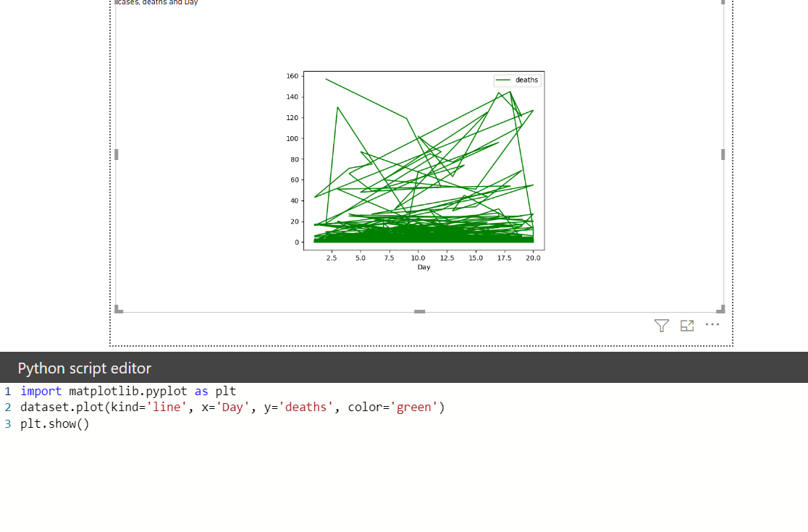Click on plt.show() in line 3
This screenshot has width=808, height=532.
pos(54,424)
